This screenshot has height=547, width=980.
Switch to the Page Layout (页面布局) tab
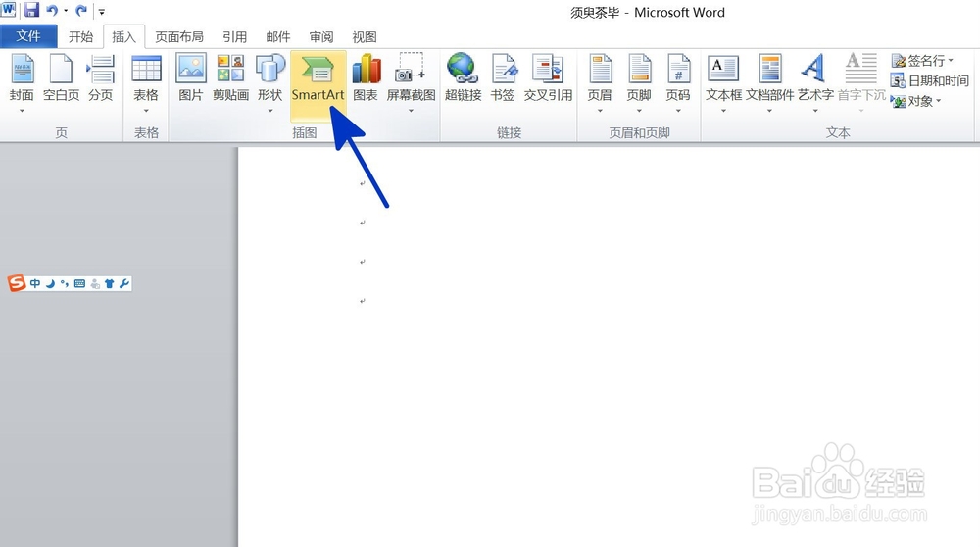[x=179, y=37]
